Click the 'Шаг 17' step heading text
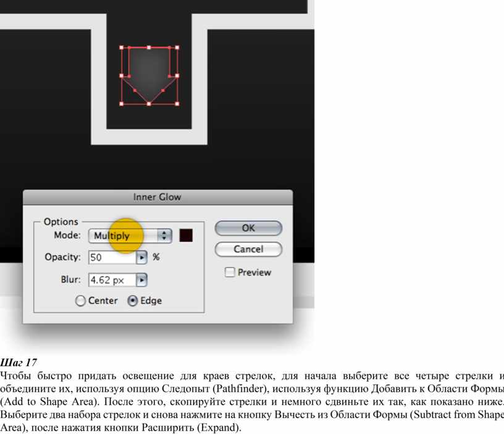 click(x=19, y=362)
